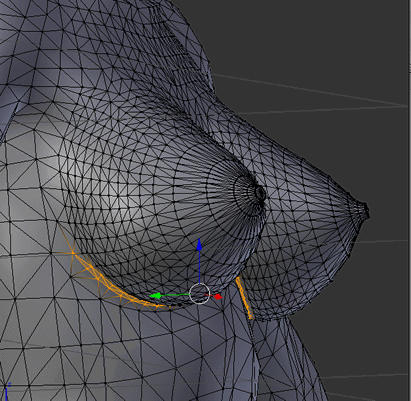Click the red X-axis handle of the gizmo

pos(218,297)
